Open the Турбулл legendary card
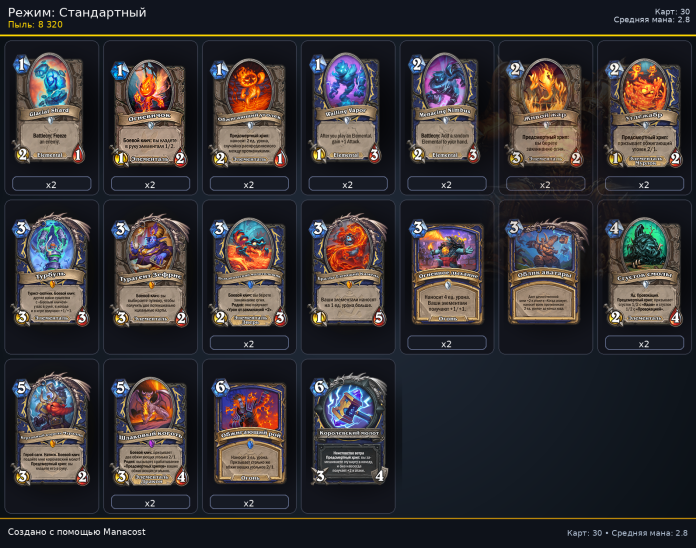 (x=51, y=271)
